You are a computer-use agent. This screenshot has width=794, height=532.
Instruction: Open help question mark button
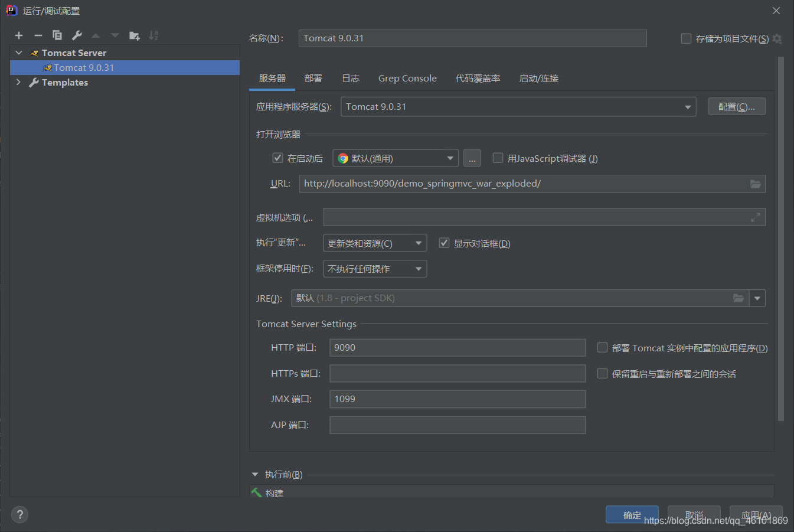[x=19, y=514]
